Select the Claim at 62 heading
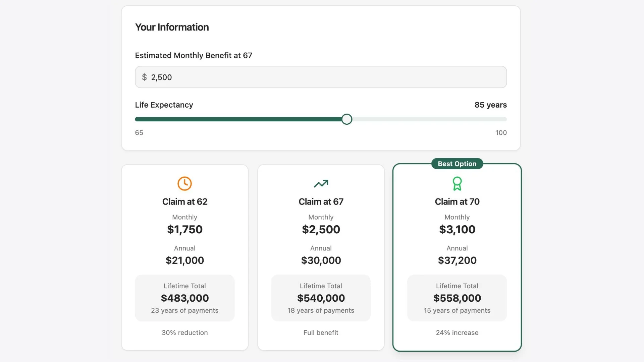 click(x=184, y=201)
